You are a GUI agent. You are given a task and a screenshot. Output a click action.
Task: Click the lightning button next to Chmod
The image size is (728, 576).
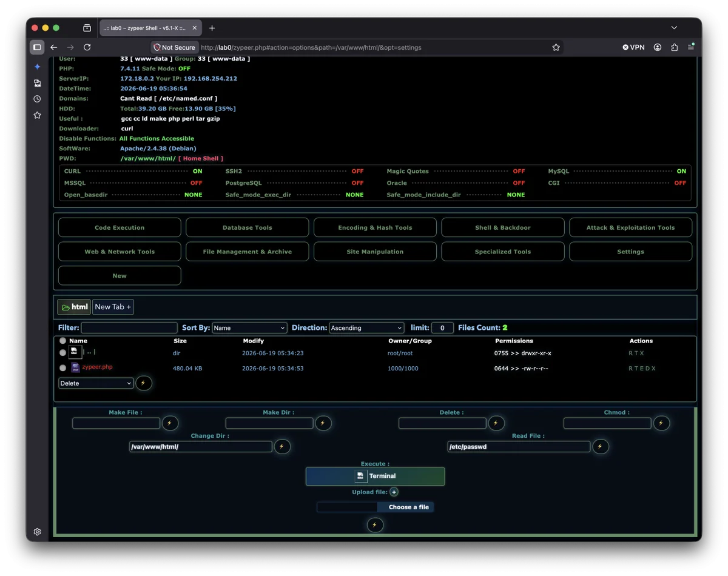tap(661, 423)
